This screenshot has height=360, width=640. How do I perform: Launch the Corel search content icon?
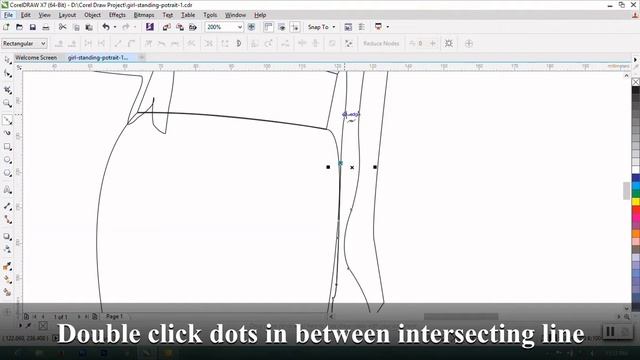click(150, 27)
